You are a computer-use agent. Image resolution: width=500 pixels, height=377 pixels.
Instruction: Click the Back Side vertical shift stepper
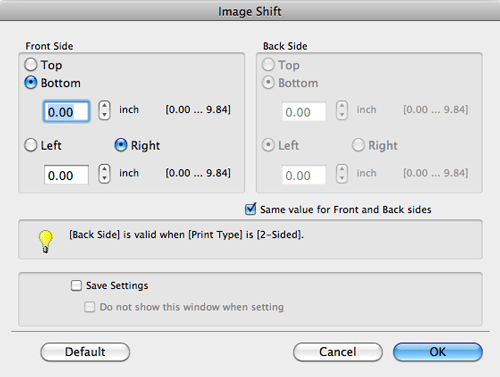click(342, 110)
